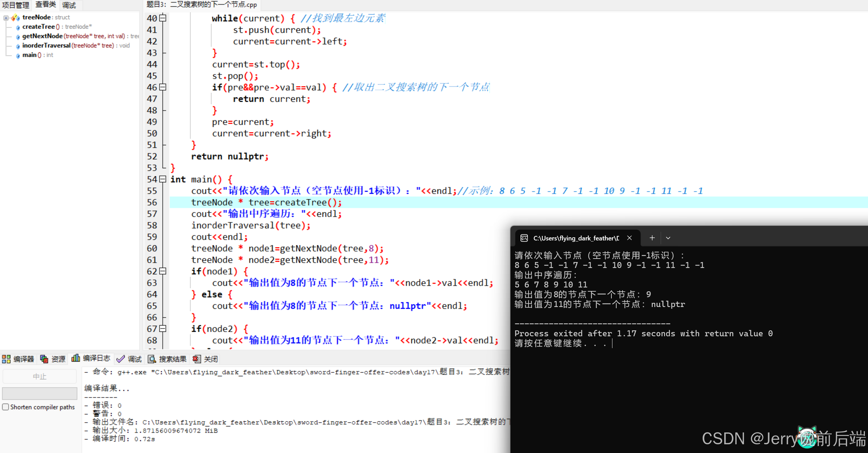The width and height of the screenshot is (868, 453).
Task: Click the 编译日志 compile log chart icon
Action: tap(76, 358)
